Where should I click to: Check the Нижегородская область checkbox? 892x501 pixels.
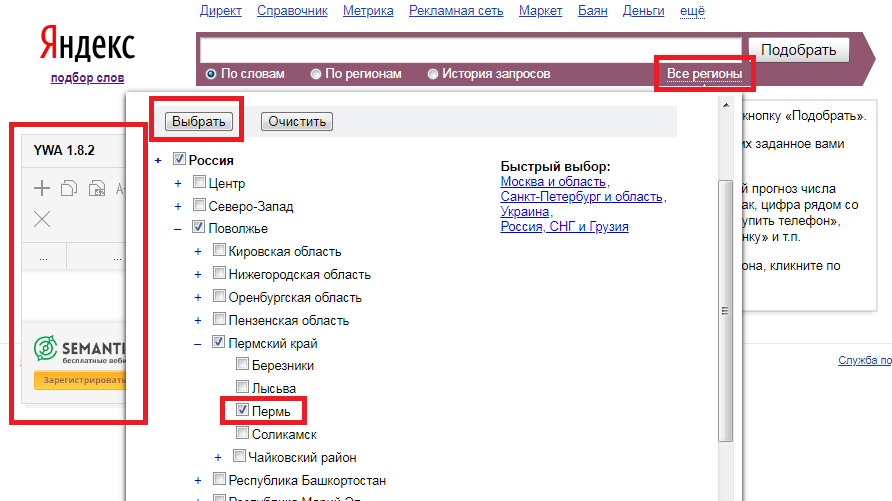(x=219, y=273)
